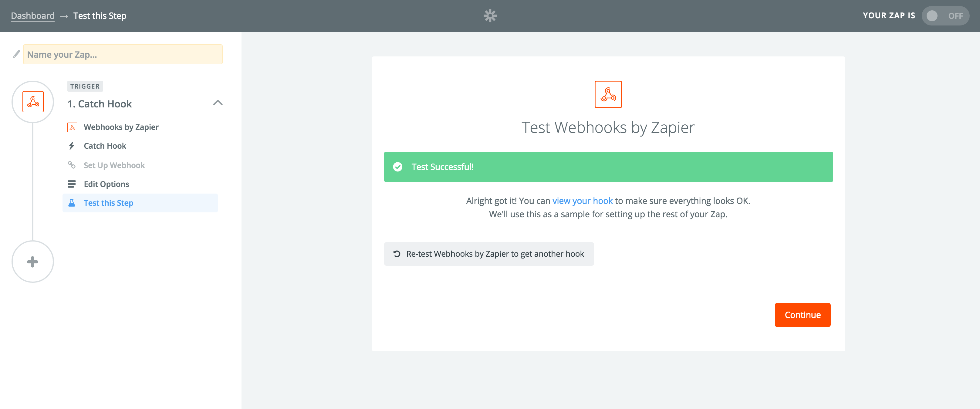Select Test this Step in sidebar
The image size is (980, 409).
pos(108,203)
